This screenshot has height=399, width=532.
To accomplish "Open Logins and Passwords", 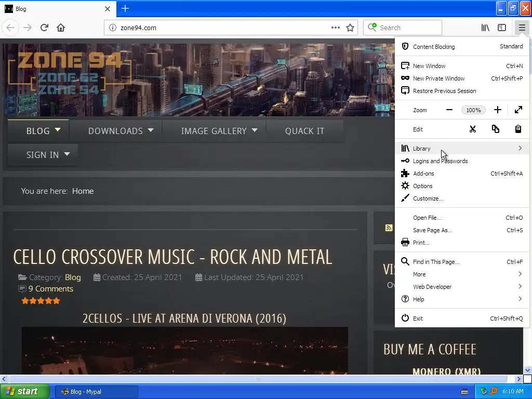I will coord(462,161).
